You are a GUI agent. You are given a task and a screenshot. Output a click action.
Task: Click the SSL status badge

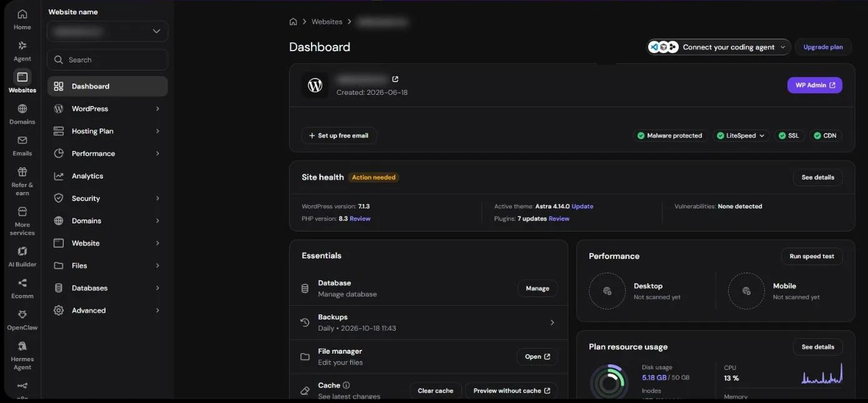789,135
